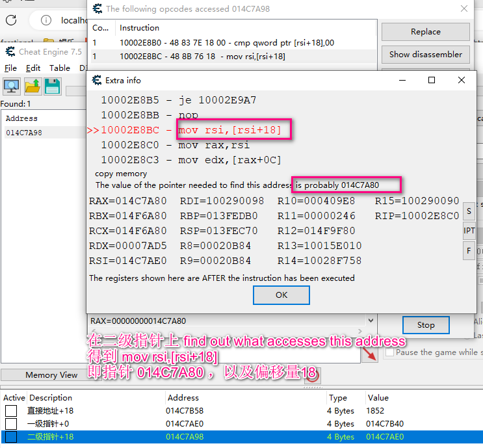The width and height of the screenshot is (483, 448).
Task: Click Show disassembler button
Action: 425,55
